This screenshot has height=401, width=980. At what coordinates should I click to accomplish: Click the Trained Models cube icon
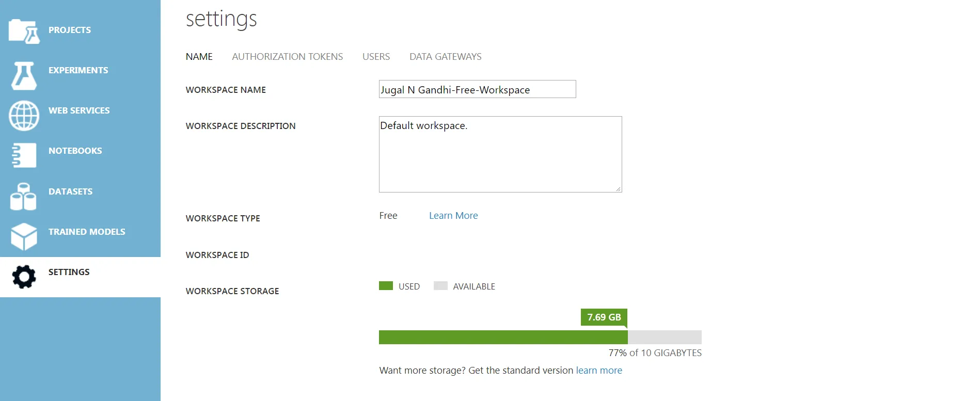[24, 236]
